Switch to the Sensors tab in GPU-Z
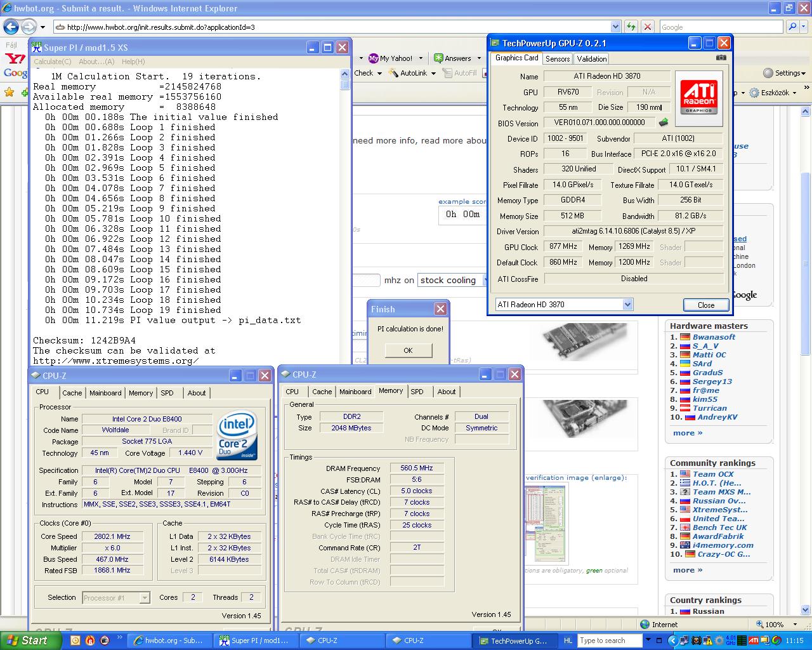The height and width of the screenshot is (650, 812). coord(558,58)
